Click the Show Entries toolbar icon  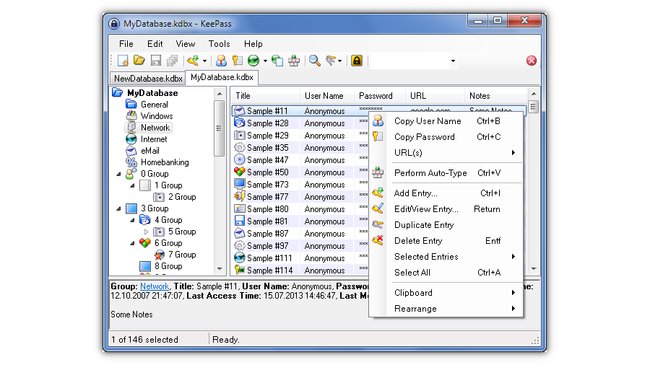click(331, 61)
